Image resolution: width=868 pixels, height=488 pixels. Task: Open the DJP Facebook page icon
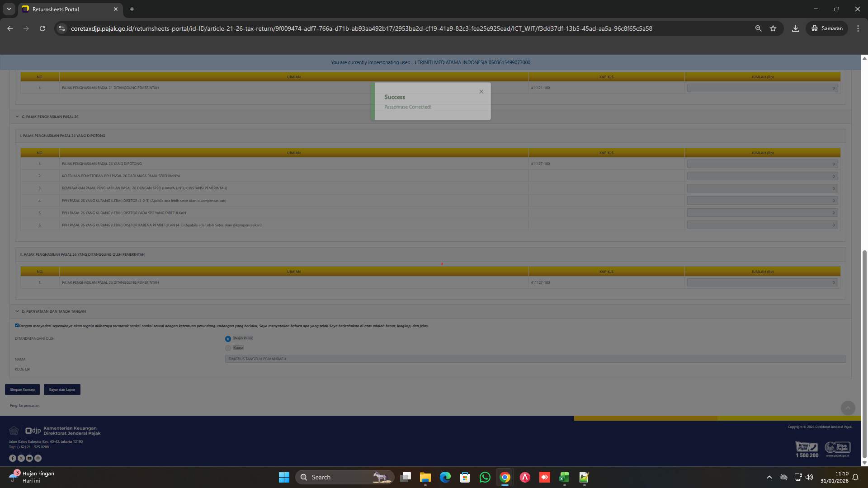13,458
